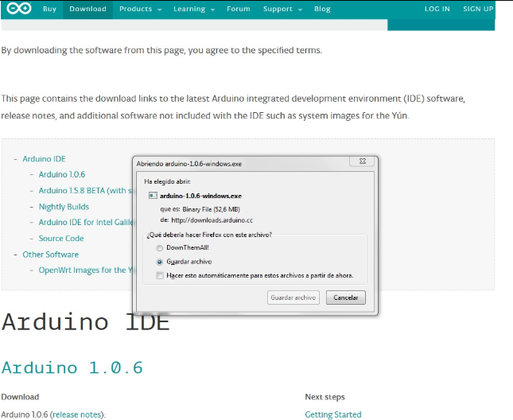The width and height of the screenshot is (513, 420).
Task: Open Arduino IDE for Intel Galileo link
Action: pyautogui.click(x=86, y=223)
